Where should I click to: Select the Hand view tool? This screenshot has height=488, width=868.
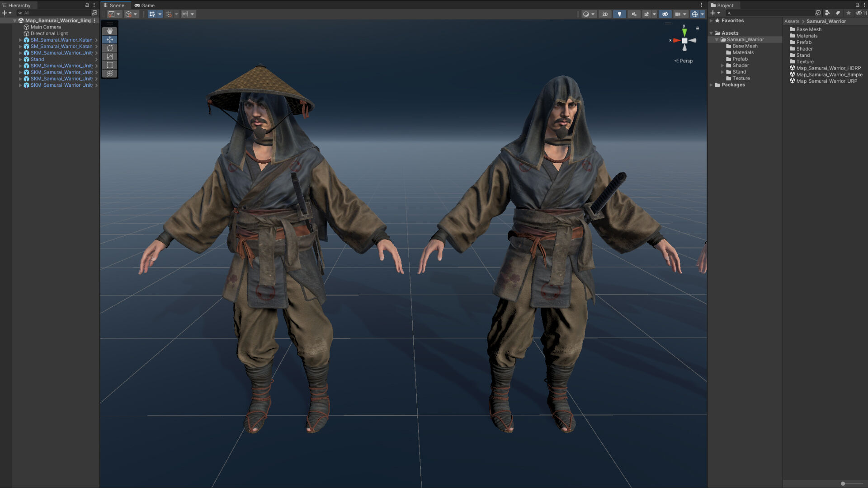point(109,31)
